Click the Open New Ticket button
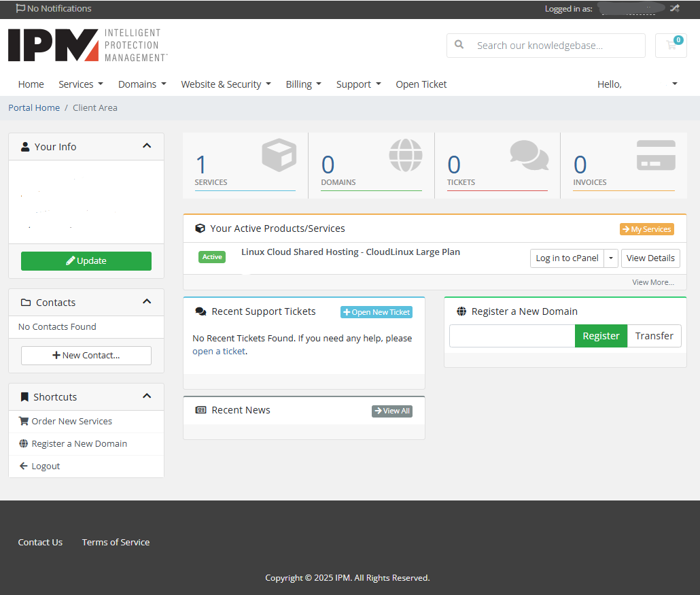700x595 pixels. (x=377, y=312)
